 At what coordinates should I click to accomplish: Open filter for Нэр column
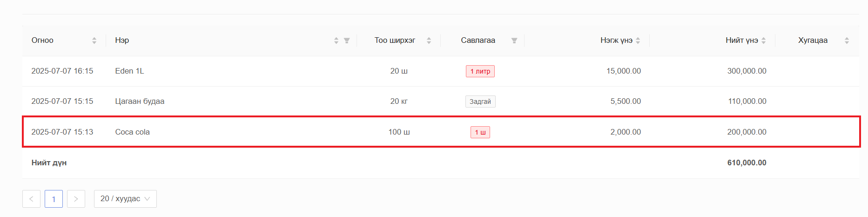click(347, 41)
